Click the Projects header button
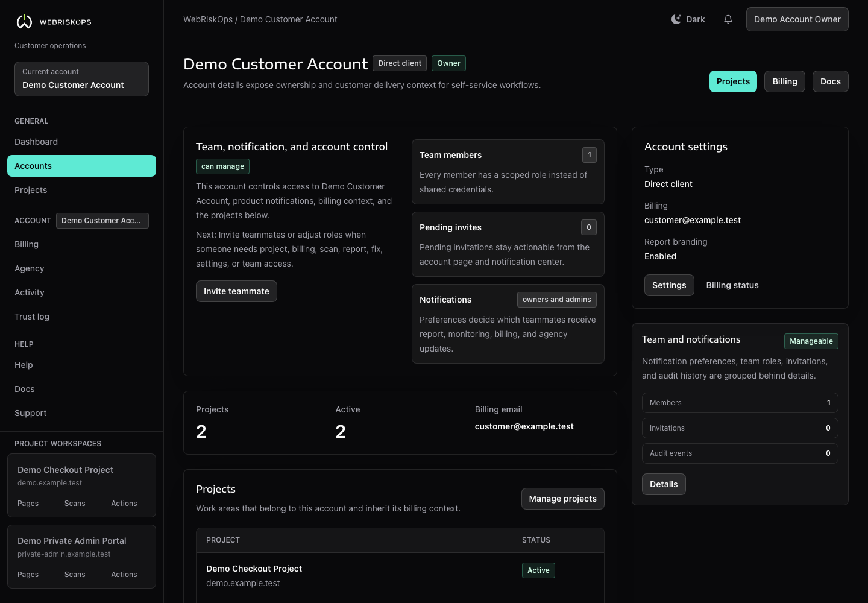The image size is (868, 603). tap(733, 81)
